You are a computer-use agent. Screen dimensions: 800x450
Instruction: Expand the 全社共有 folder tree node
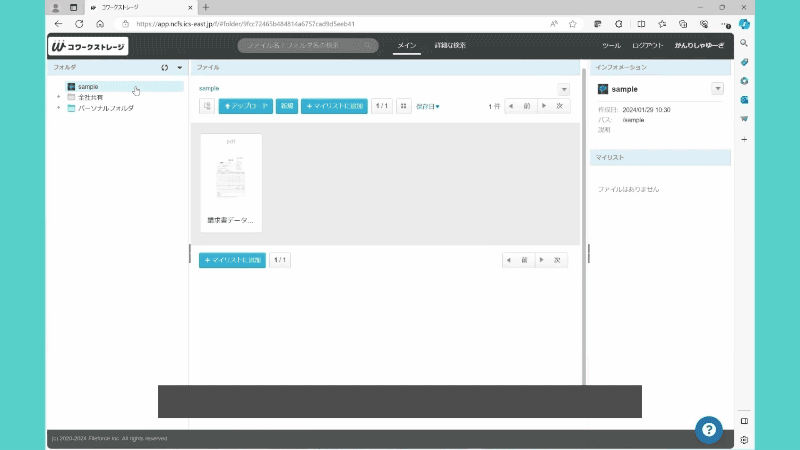tap(59, 97)
